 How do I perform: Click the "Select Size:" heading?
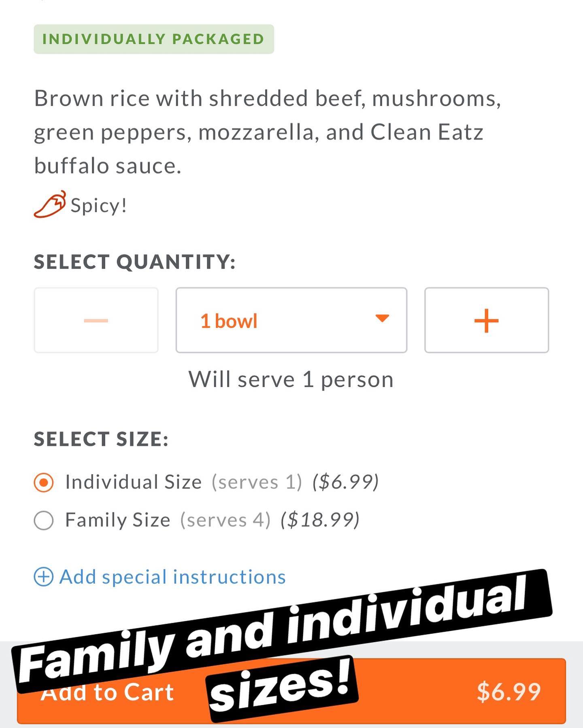[x=101, y=439]
